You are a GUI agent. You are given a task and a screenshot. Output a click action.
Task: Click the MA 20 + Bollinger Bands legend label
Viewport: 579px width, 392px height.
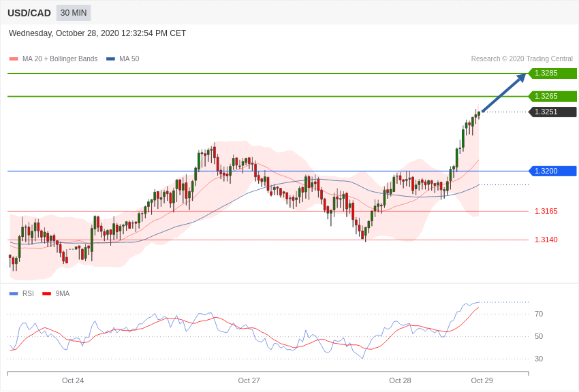tap(60, 59)
